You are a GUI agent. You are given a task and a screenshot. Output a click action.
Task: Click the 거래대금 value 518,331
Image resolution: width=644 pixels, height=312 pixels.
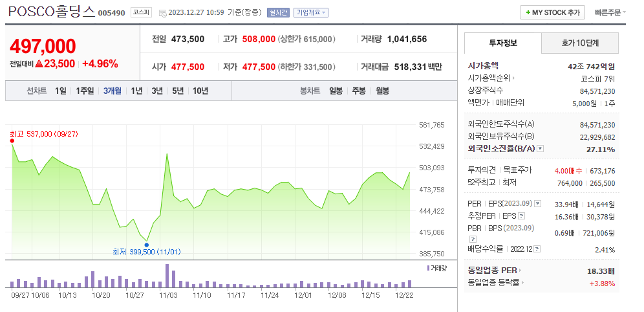pos(411,67)
